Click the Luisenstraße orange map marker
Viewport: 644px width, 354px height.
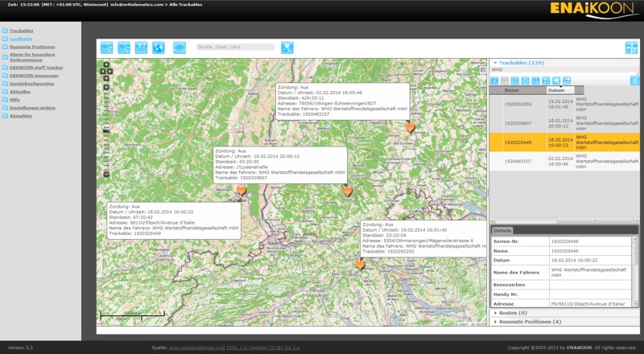point(348,191)
